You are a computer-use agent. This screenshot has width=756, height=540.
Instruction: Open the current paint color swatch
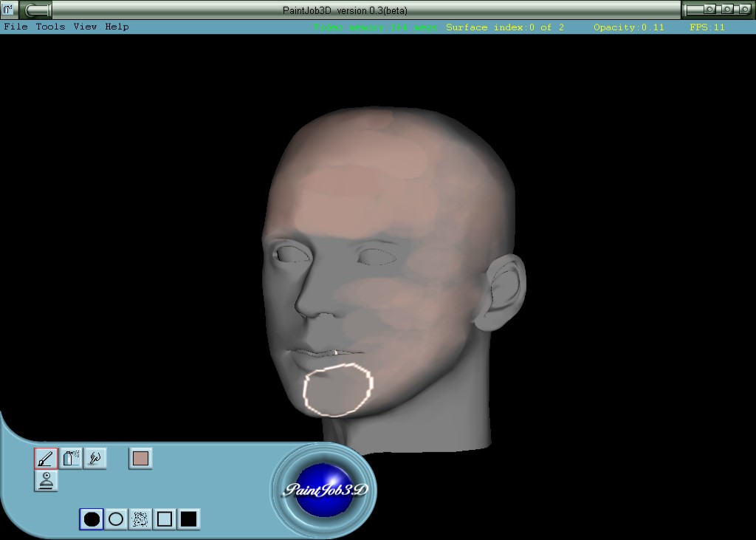pyautogui.click(x=140, y=459)
